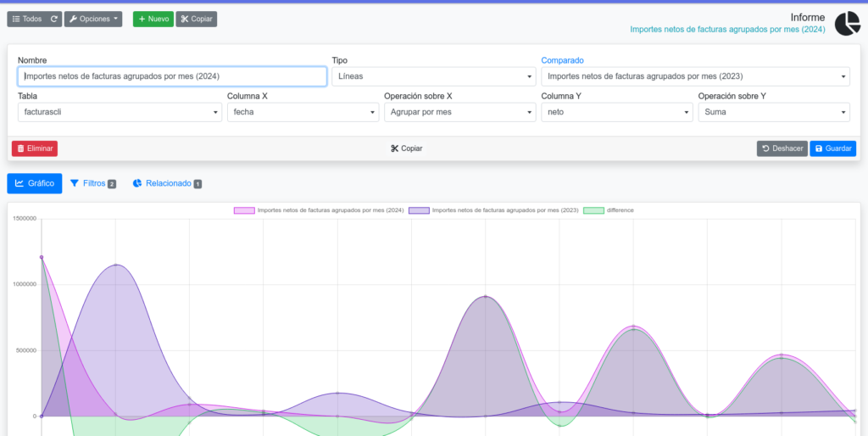Undo changes with Deshacer button
The height and width of the screenshot is (436, 868).
782,148
